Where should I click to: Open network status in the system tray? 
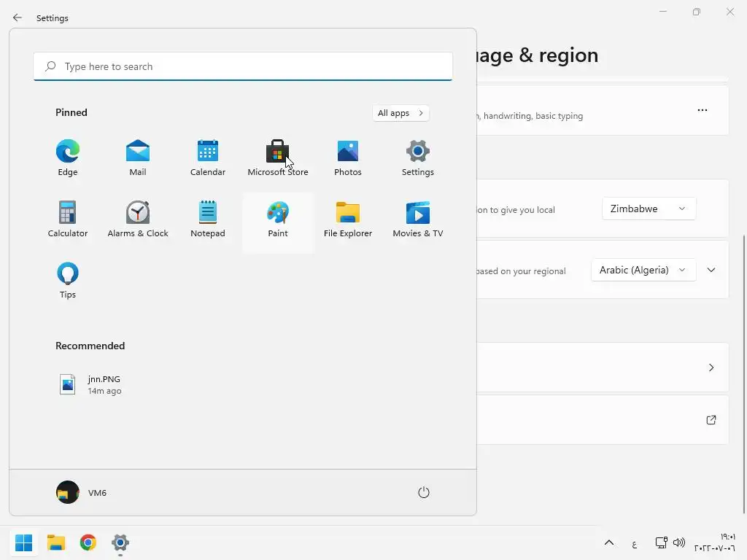click(x=661, y=542)
